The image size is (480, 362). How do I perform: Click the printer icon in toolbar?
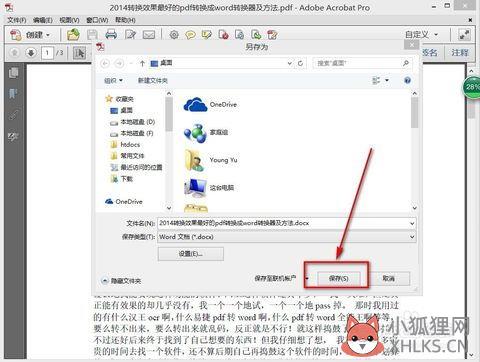pyautogui.click(x=111, y=34)
